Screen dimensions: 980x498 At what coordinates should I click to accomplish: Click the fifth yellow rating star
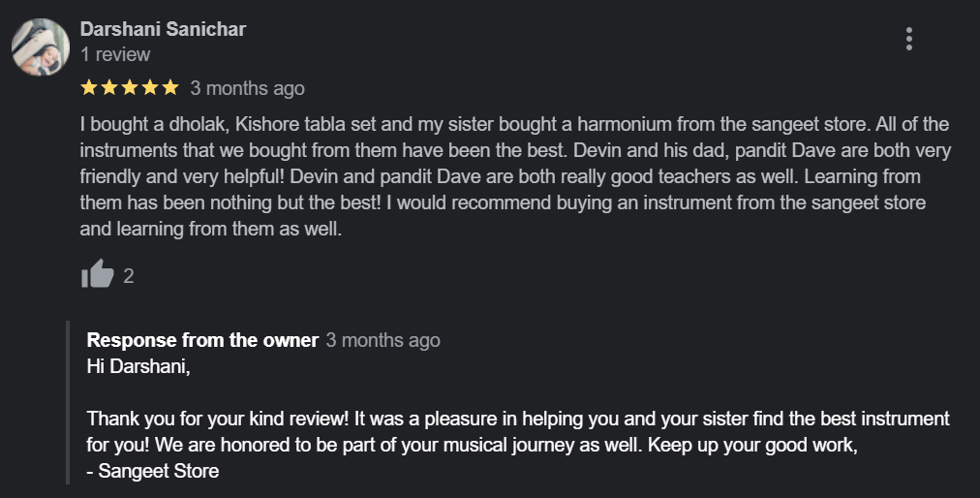click(x=170, y=88)
